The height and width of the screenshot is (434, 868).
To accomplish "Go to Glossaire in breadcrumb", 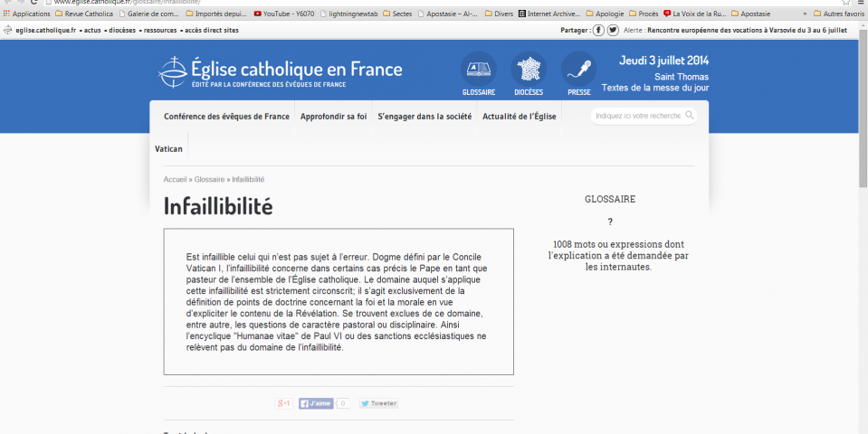I will click(x=209, y=180).
